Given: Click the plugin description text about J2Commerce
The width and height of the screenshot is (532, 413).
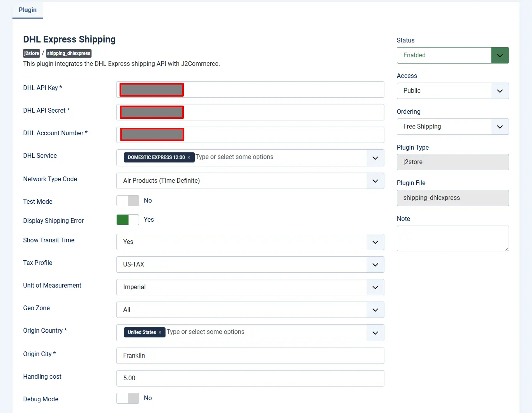Looking at the screenshot, I should (122, 64).
